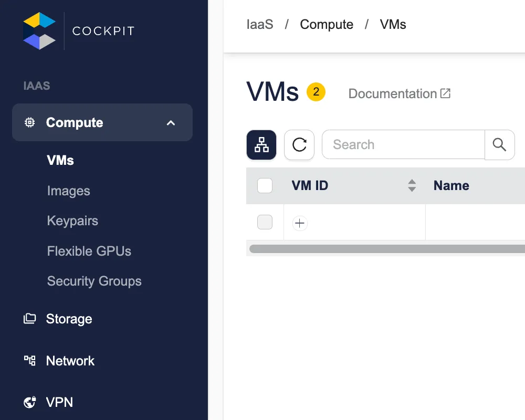Click the VPN globe icon
Screen dimensions: 525x420
click(x=30, y=403)
